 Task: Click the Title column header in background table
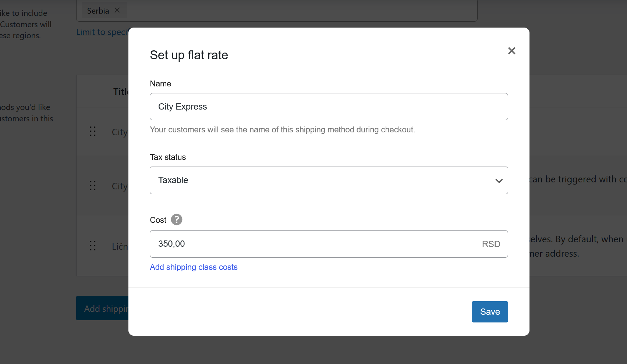121,92
